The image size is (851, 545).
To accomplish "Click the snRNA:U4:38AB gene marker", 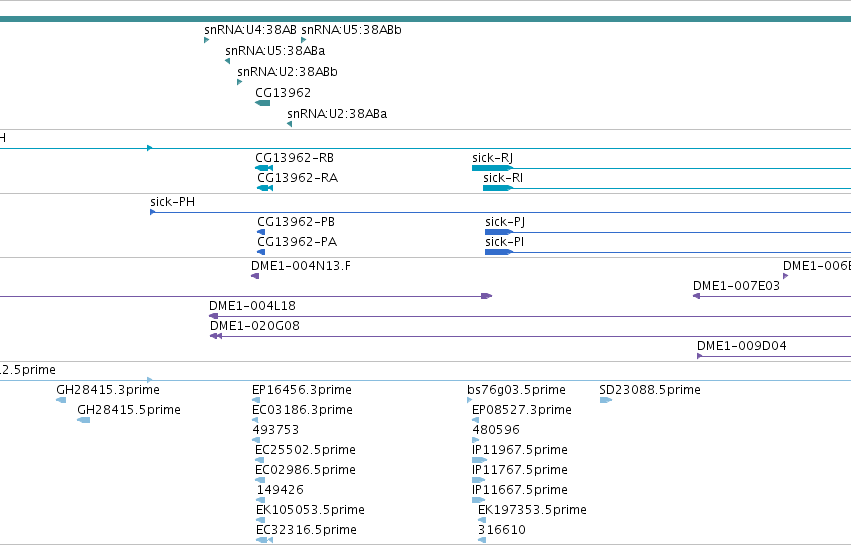I will point(207,40).
